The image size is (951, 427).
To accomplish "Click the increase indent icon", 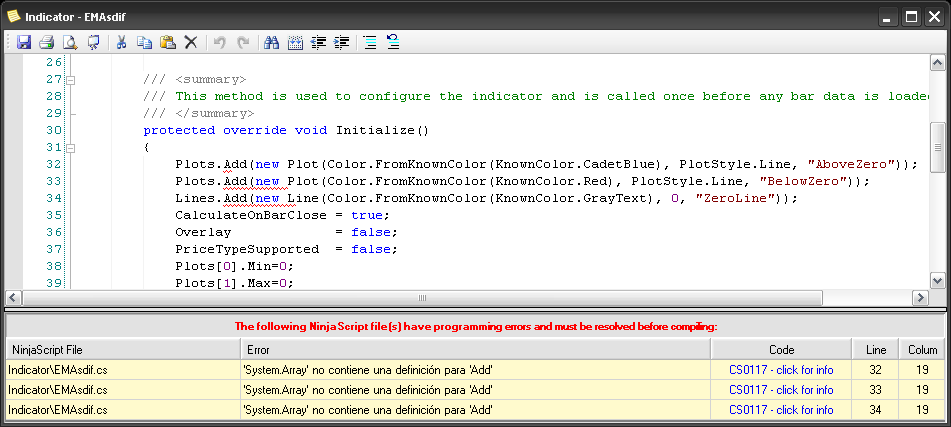I will click(x=342, y=42).
